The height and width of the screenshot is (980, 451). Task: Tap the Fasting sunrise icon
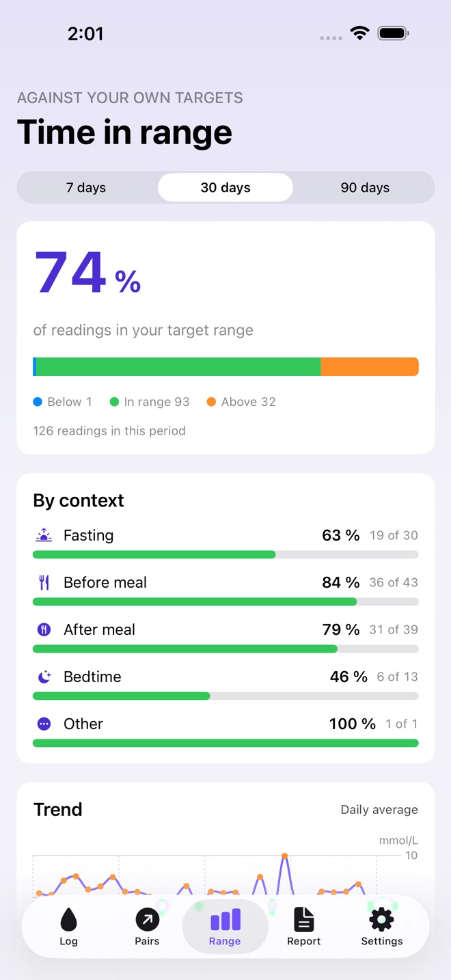(44, 535)
